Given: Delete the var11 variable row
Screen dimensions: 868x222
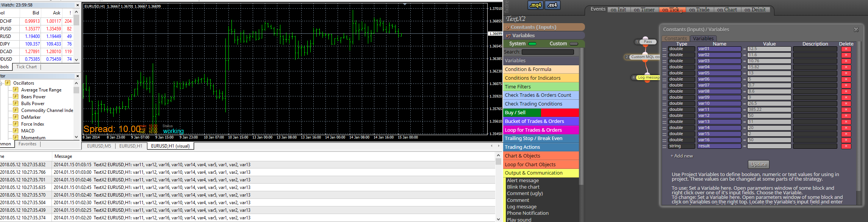Looking at the screenshot, I should (x=846, y=110).
